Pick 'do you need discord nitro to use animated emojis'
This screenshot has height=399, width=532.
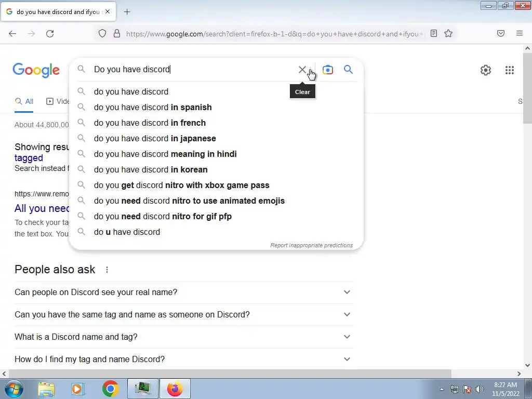[216, 201]
